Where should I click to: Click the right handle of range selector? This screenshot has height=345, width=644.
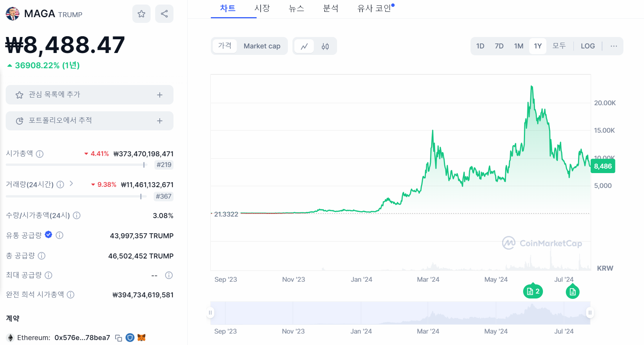tap(590, 313)
